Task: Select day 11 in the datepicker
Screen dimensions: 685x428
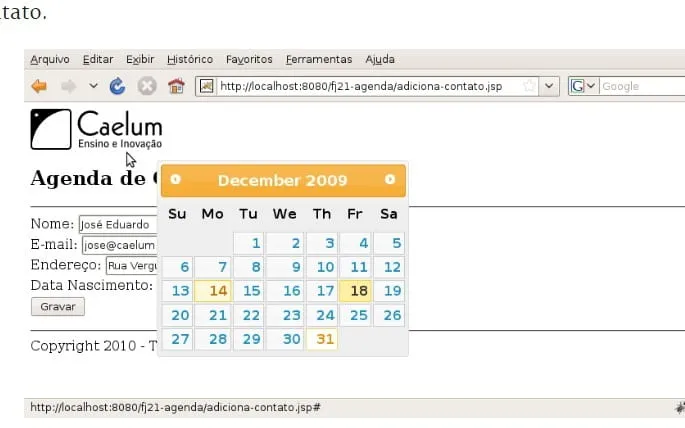Action: tap(356, 267)
